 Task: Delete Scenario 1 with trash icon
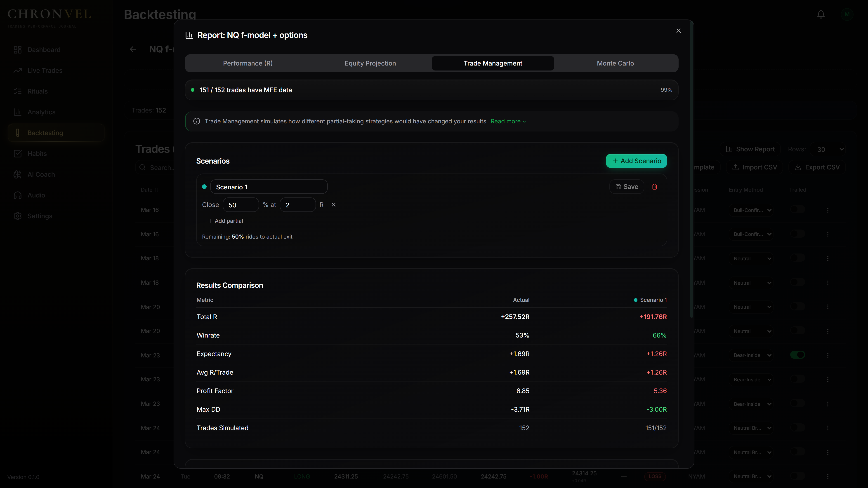(654, 187)
